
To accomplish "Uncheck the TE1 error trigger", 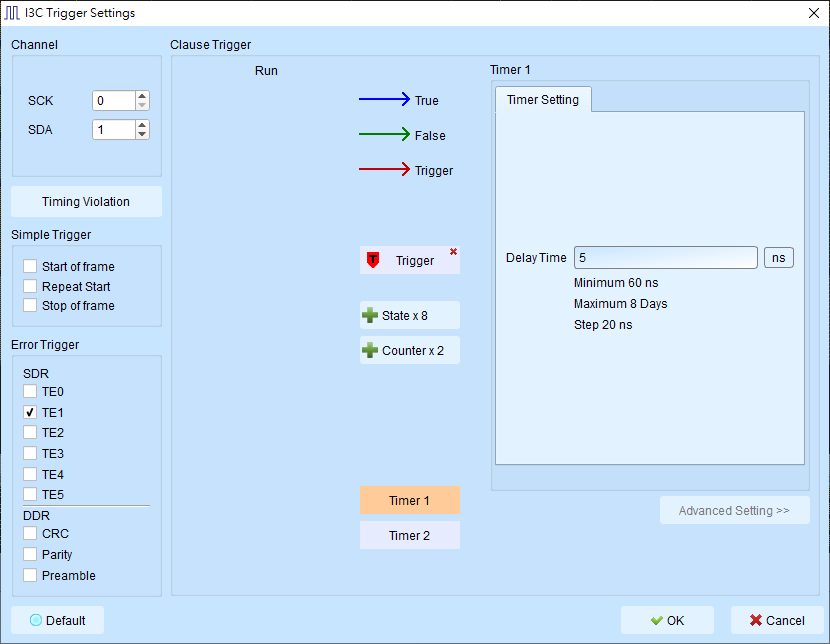I will pos(30,412).
